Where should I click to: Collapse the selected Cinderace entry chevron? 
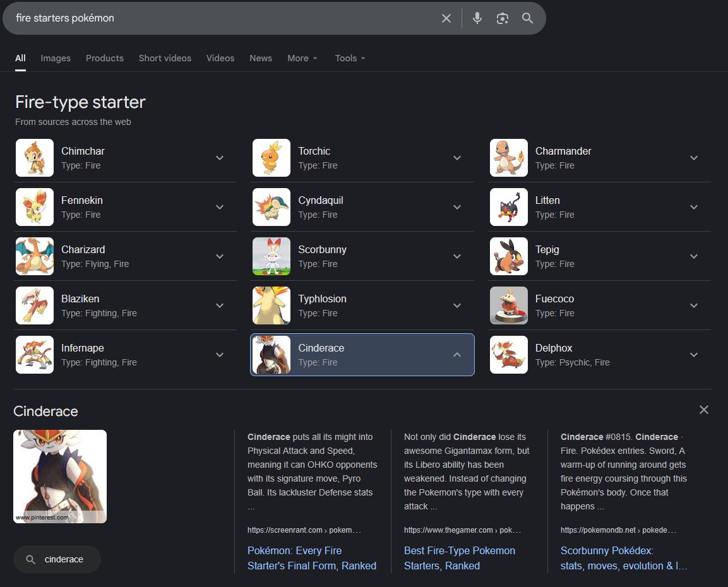[457, 355]
